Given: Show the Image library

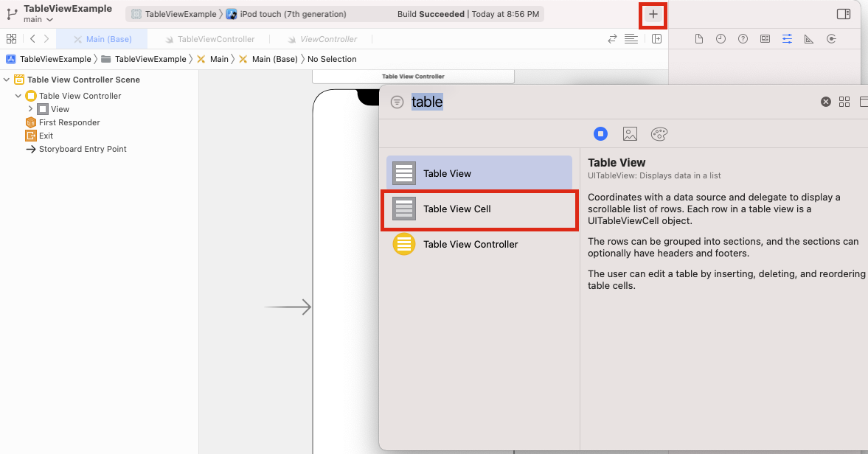Looking at the screenshot, I should 630,134.
